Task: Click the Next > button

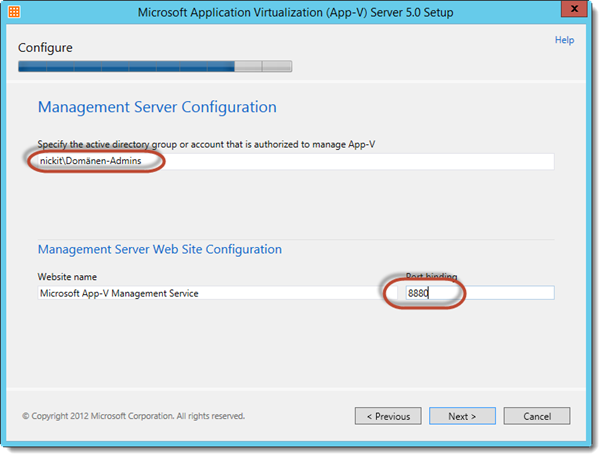Action: [462, 416]
